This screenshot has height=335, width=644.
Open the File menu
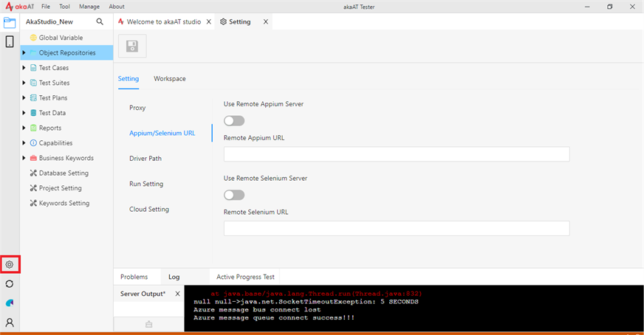(46, 7)
